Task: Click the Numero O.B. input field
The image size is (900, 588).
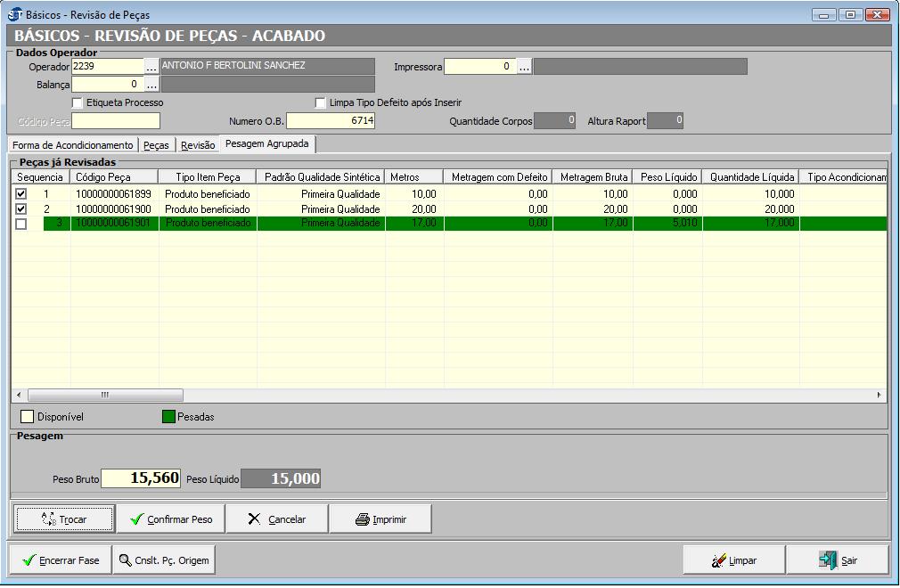Action: tap(331, 120)
